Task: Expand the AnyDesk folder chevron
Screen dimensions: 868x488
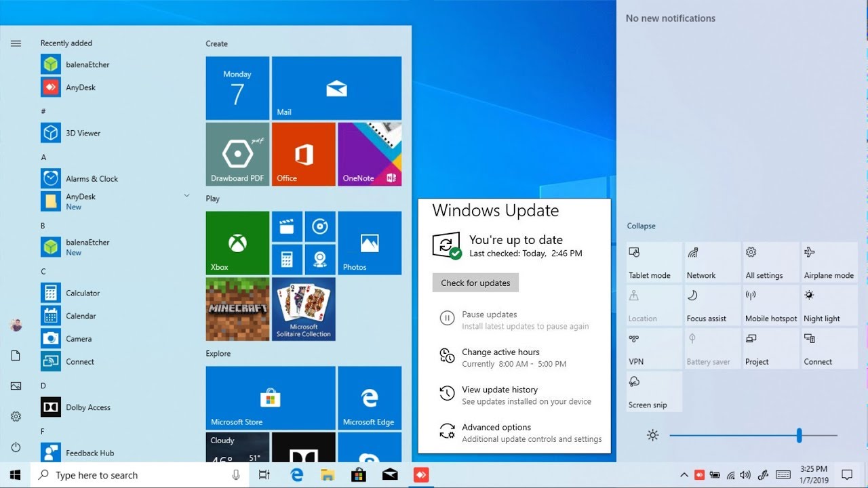Action: (x=186, y=195)
